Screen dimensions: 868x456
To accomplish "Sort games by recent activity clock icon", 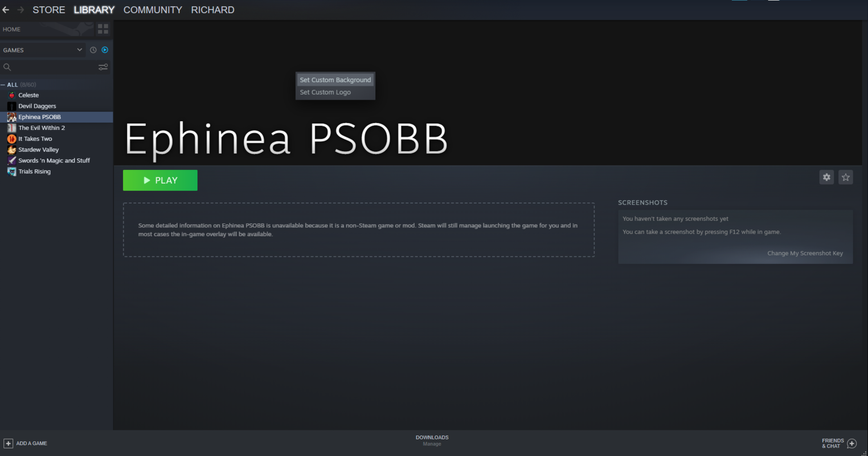I will tap(93, 50).
